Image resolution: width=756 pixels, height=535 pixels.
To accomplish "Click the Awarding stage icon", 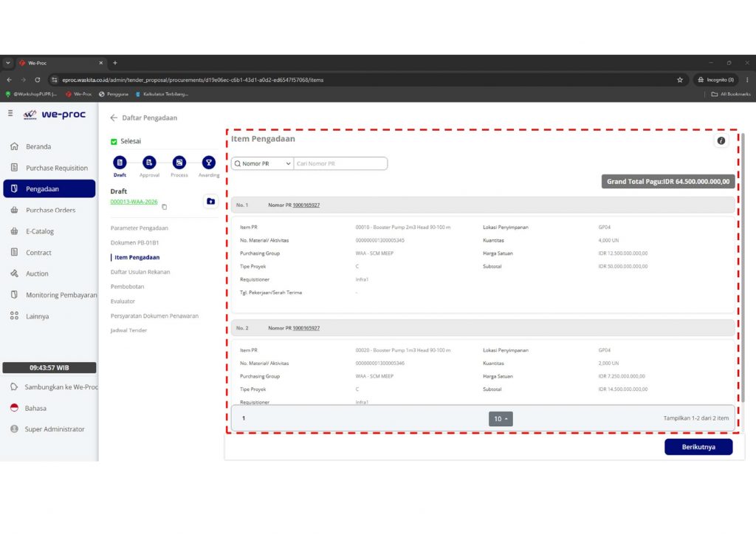I will [x=209, y=163].
